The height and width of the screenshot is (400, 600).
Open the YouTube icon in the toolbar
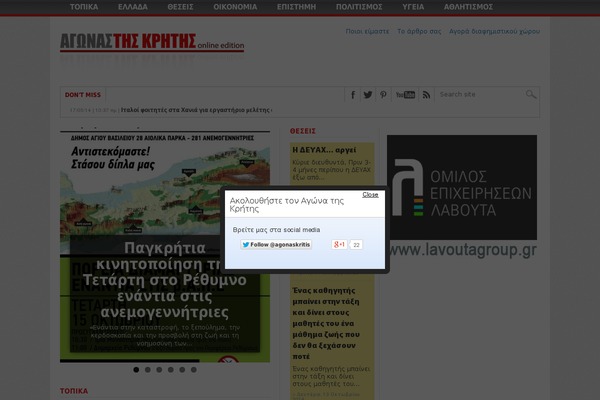(405, 95)
